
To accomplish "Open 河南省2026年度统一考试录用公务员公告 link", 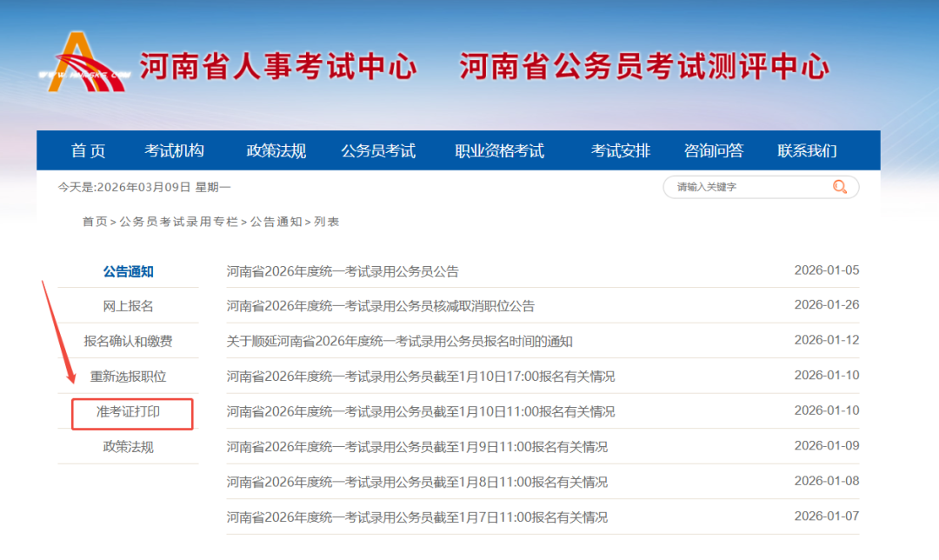I will tap(343, 271).
